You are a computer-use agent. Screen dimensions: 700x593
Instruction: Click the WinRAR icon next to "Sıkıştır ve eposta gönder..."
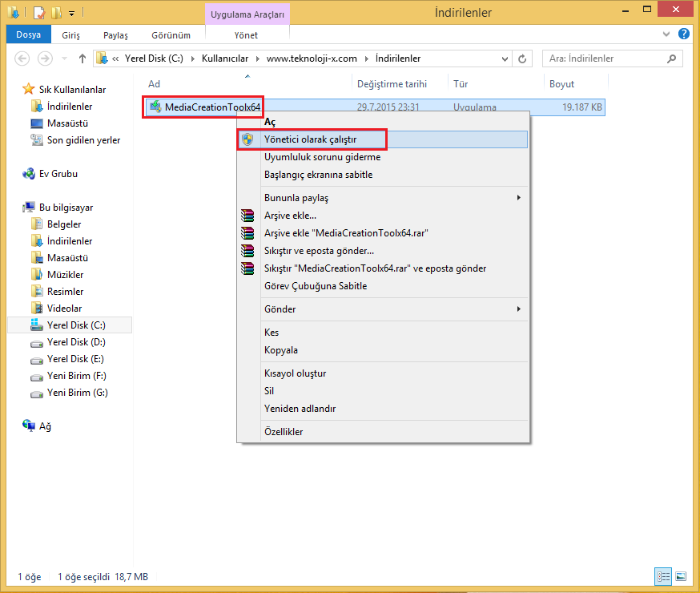247,250
